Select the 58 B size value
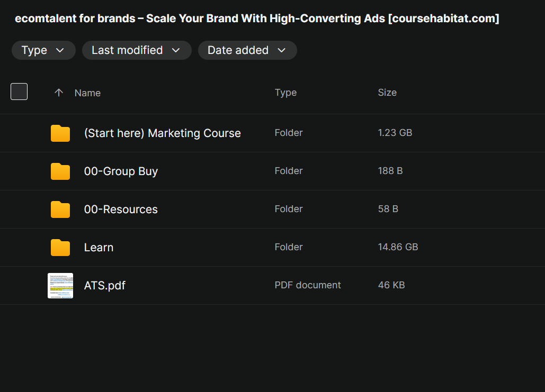Viewport: 545px width, 392px height. click(x=388, y=209)
